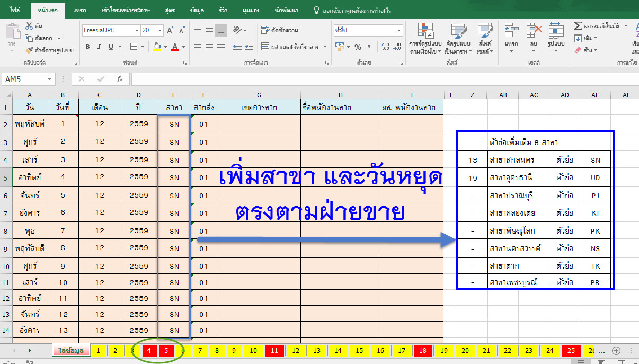Add a new sheet with plus button

[x=616, y=351]
